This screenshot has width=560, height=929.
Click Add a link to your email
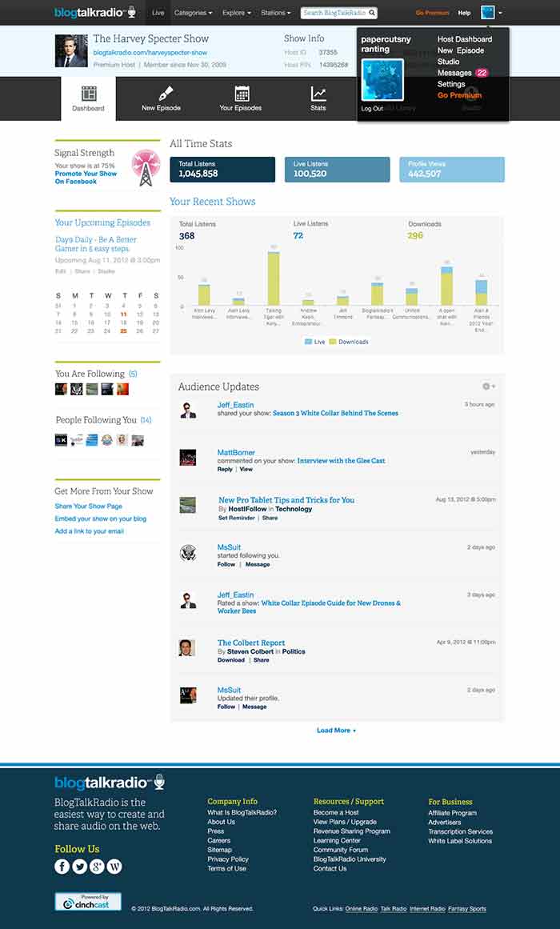tap(90, 531)
